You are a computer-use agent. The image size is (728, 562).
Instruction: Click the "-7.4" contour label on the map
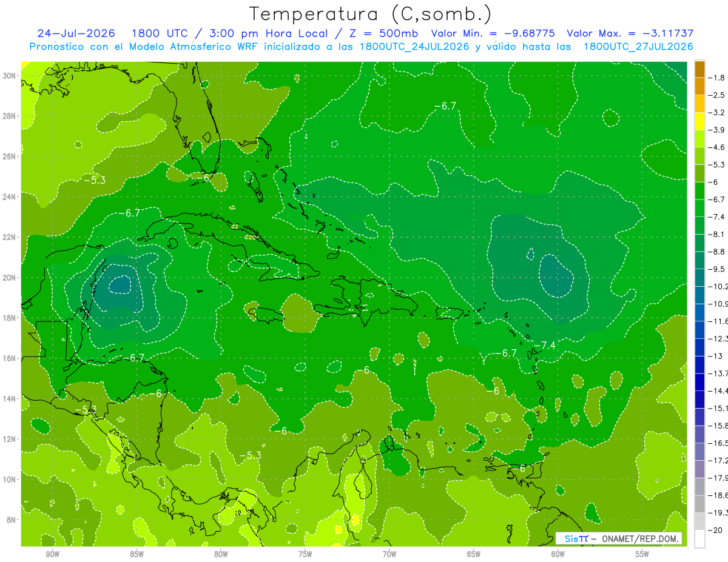click(x=545, y=346)
